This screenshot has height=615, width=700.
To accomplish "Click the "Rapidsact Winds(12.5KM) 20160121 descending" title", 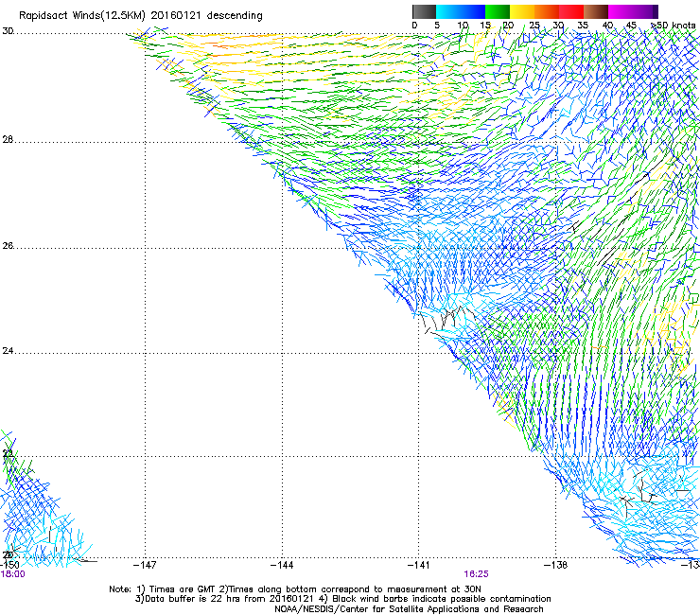I will (x=141, y=16).
